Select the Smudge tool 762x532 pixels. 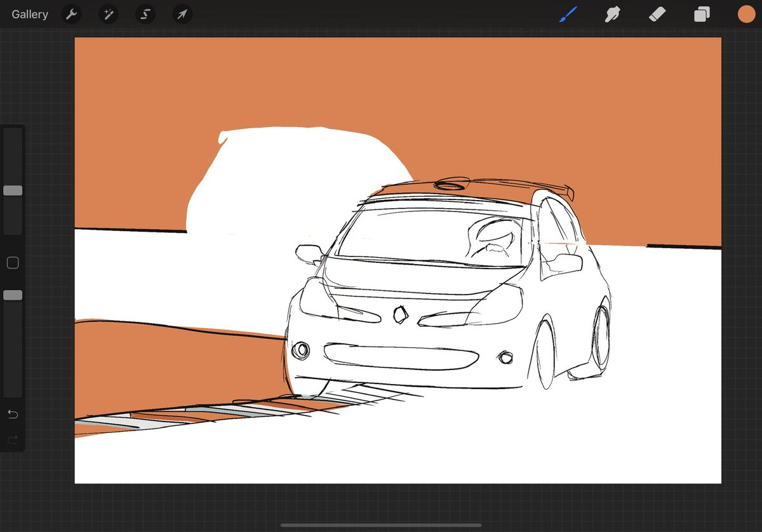[612, 14]
